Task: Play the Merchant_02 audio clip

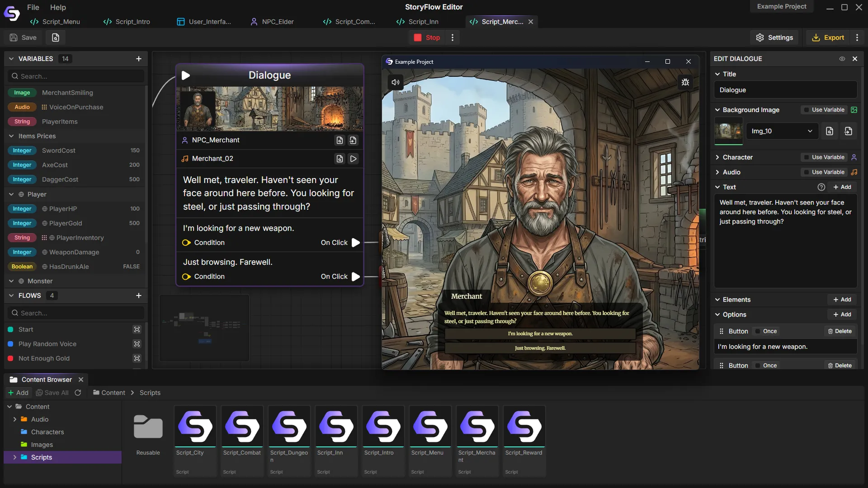Action: (x=354, y=159)
